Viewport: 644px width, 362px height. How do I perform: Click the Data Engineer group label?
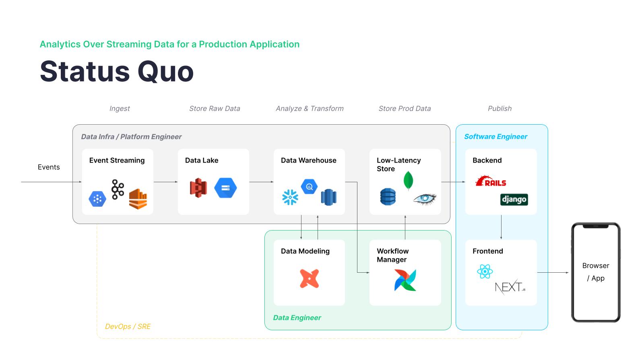coord(297,318)
